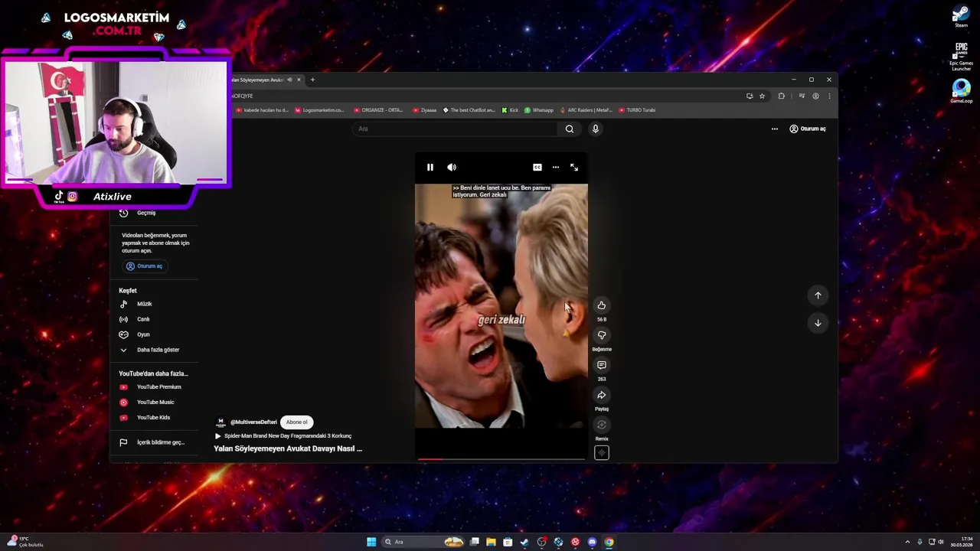Open the Logosmarketim bookmark
Image resolution: width=980 pixels, height=551 pixels.
320,110
